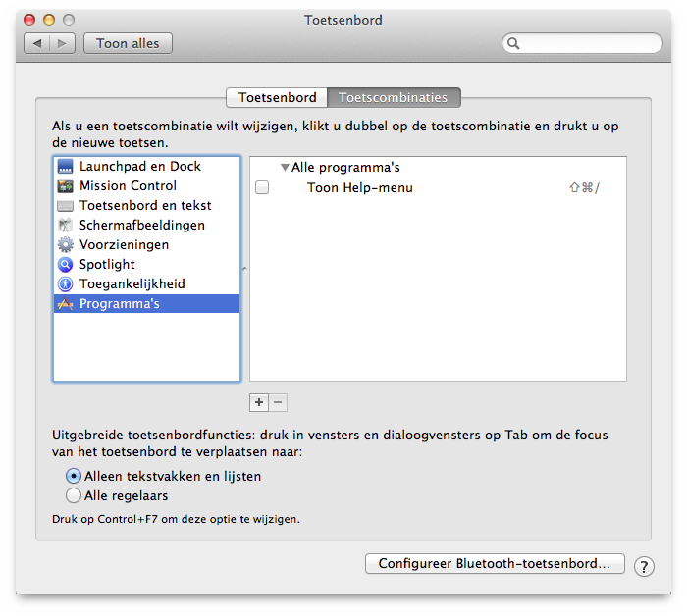The width and height of the screenshot is (687, 616).
Task: Click the gear icon beside Voorzieningen
Action: coord(66,245)
